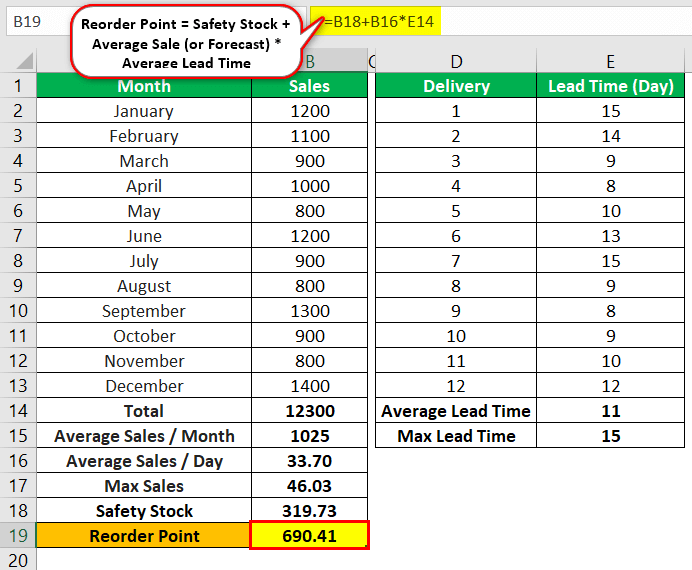Click the Name Box showing B19
This screenshot has width=692, height=570.
point(40,21)
